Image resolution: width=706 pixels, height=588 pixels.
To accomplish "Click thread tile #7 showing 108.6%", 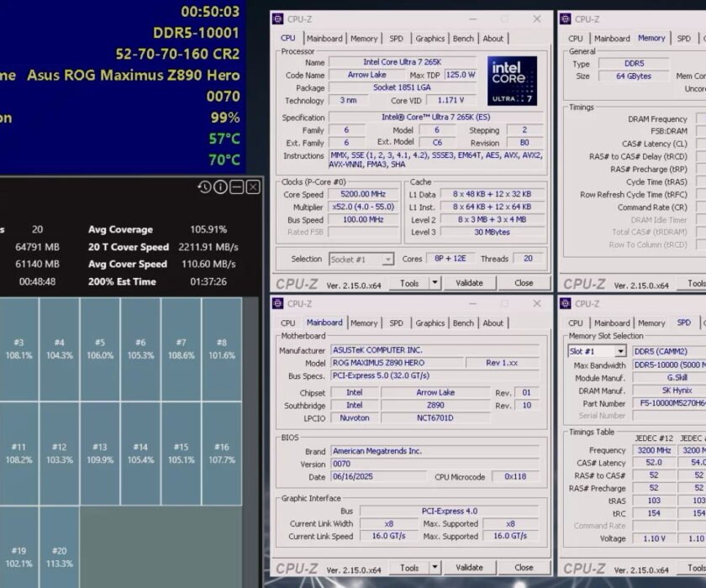I will (x=181, y=349).
